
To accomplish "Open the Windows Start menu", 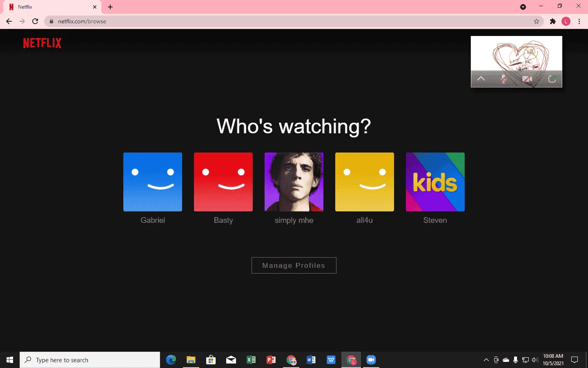I will pyautogui.click(x=10, y=360).
